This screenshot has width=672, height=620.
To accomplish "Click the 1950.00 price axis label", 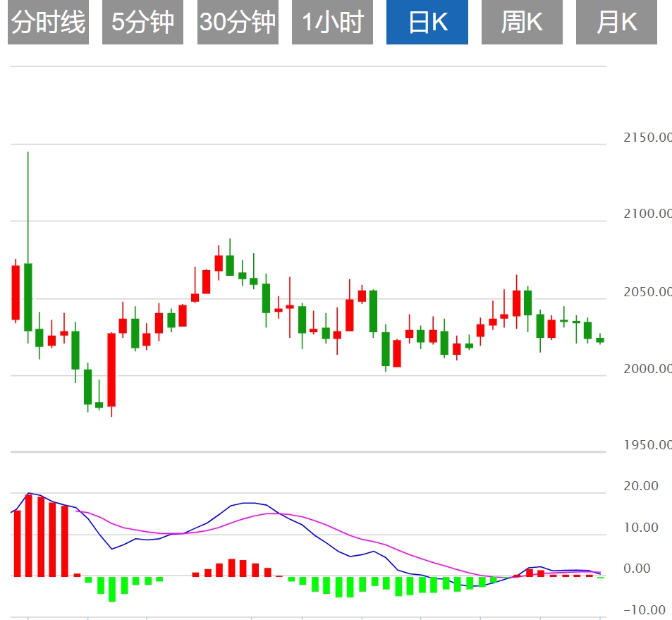I will [x=647, y=445].
